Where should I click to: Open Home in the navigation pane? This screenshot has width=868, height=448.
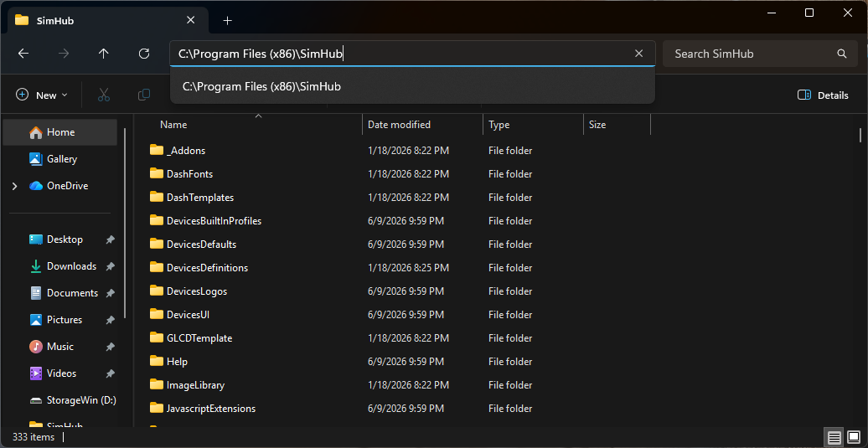click(59, 132)
